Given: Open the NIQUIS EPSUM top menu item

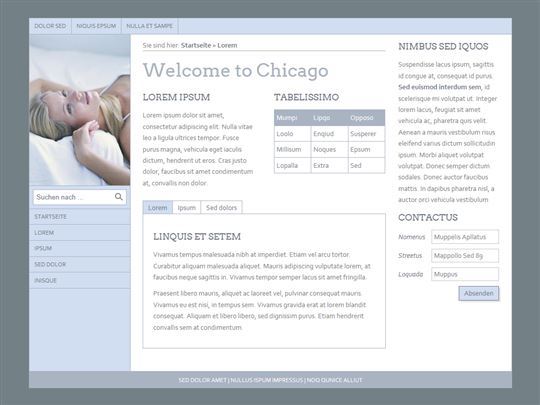Looking at the screenshot, I should point(96,26).
